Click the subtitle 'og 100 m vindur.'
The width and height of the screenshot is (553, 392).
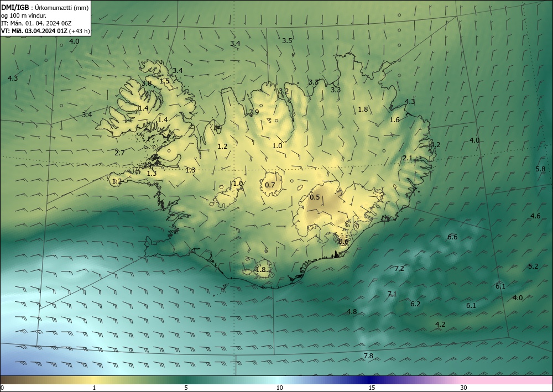pyautogui.click(x=24, y=15)
